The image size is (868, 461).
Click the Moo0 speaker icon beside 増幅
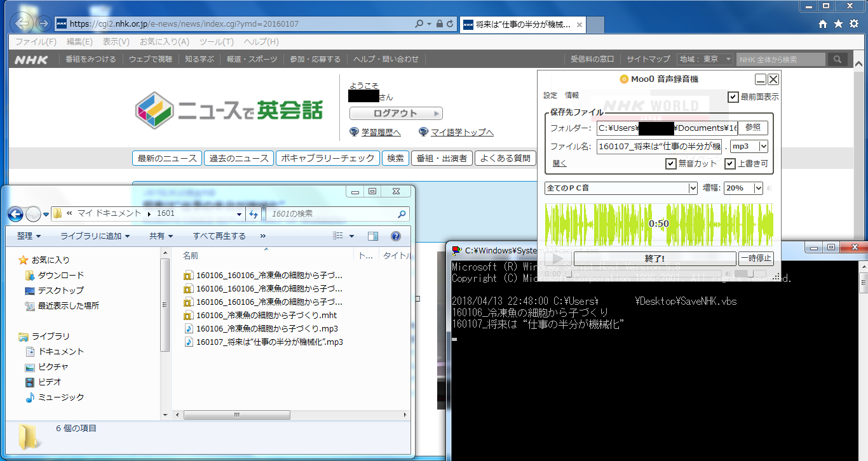coord(770,188)
